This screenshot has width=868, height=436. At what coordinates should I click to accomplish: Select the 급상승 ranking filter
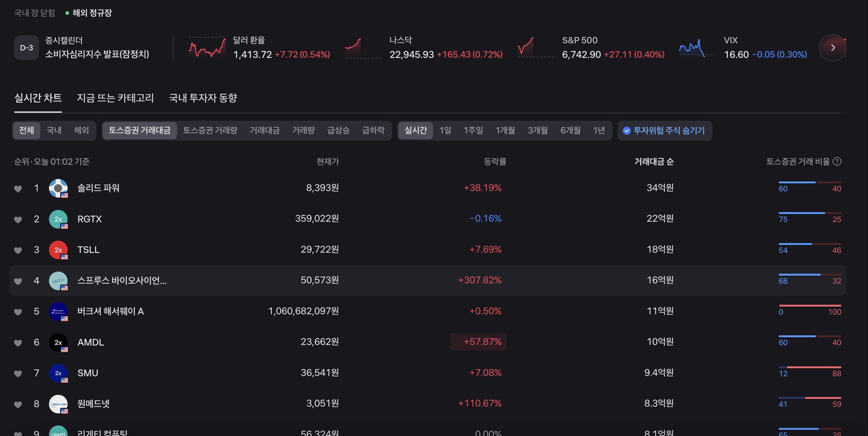click(x=338, y=130)
